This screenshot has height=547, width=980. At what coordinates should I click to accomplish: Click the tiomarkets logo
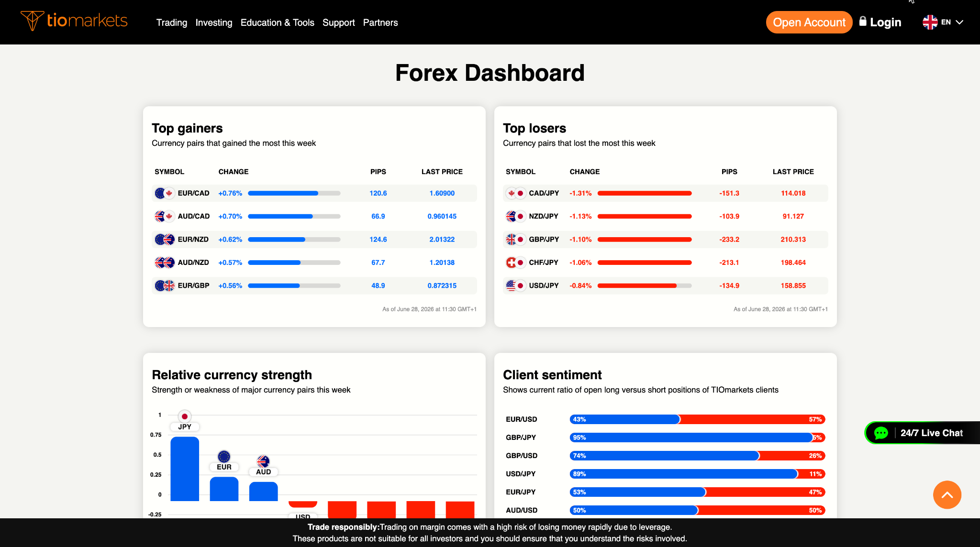(74, 21)
